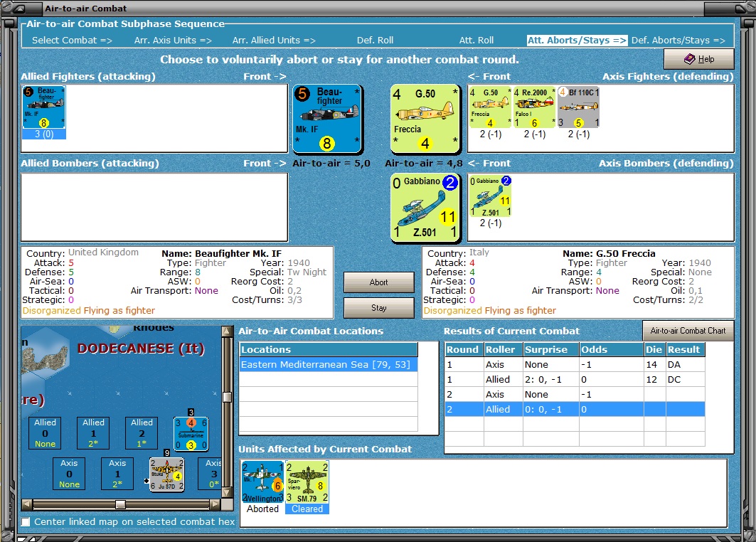Screen dimensions: 756x542
Task: Click the Stay button
Action: pyautogui.click(x=378, y=308)
